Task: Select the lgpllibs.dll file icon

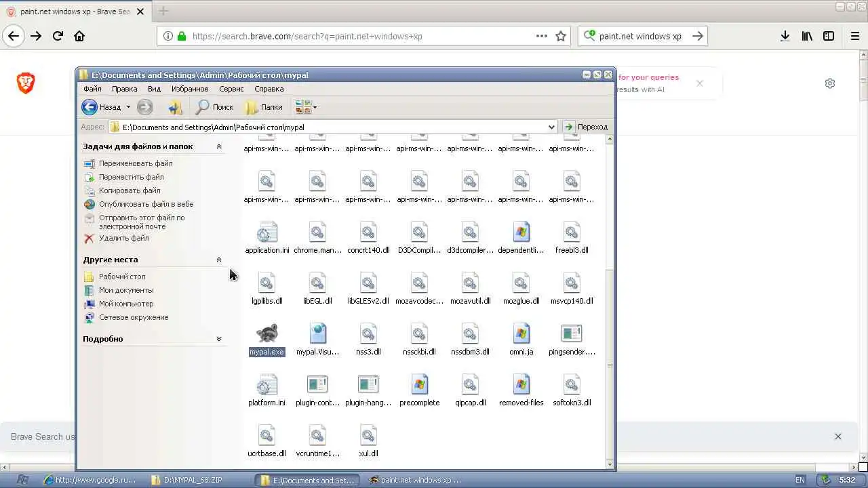Action: tap(267, 283)
